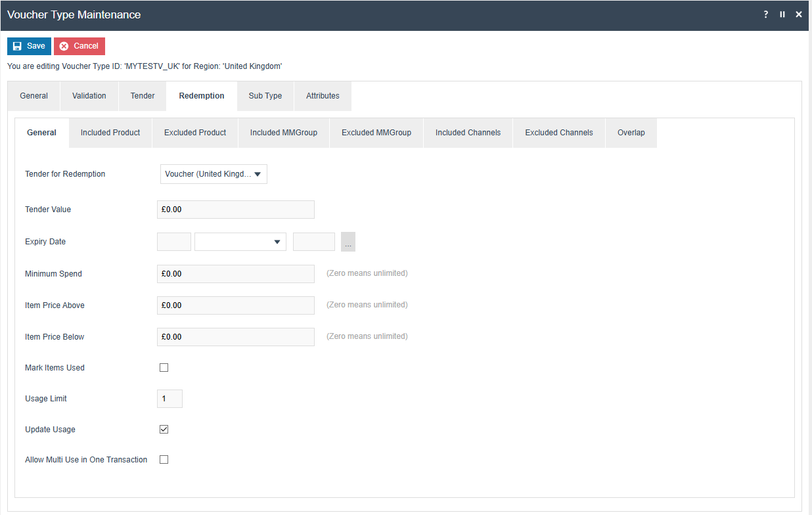This screenshot has width=812, height=515.
Task: Switch to the top-level General tab
Action: 34,96
